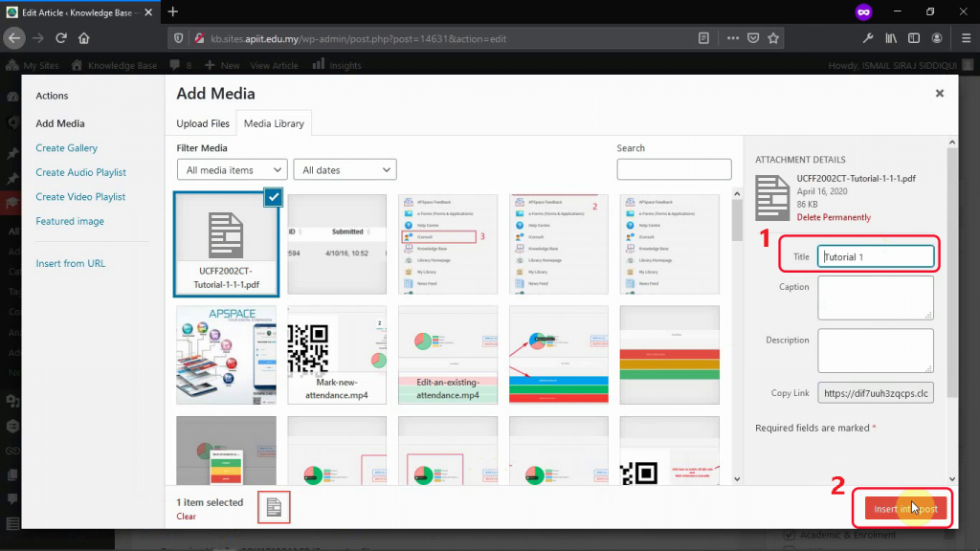Open Insights in admin bar

pyautogui.click(x=337, y=65)
